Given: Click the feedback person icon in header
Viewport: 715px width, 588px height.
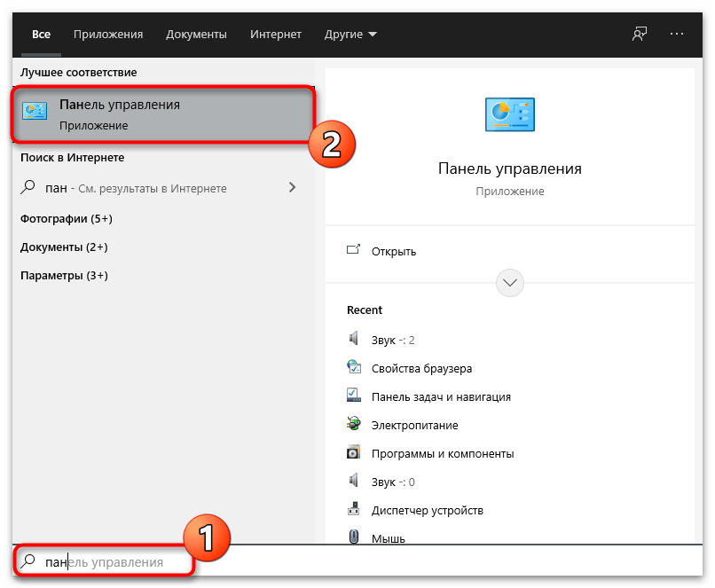Looking at the screenshot, I should (x=639, y=34).
